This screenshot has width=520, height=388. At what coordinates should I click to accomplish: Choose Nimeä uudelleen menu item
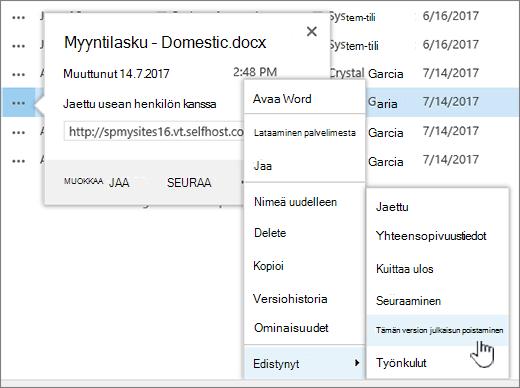pos(305,202)
